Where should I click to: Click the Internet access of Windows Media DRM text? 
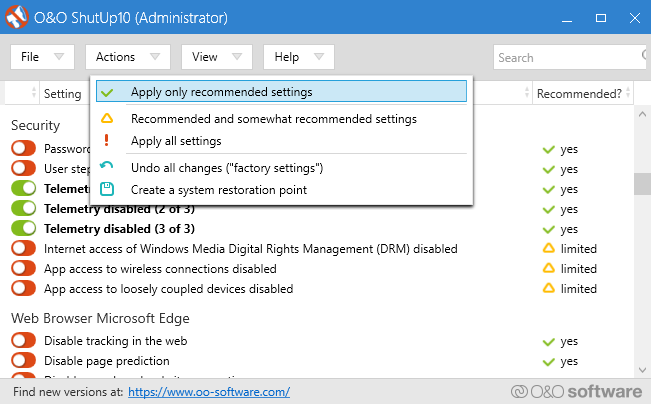click(x=251, y=249)
